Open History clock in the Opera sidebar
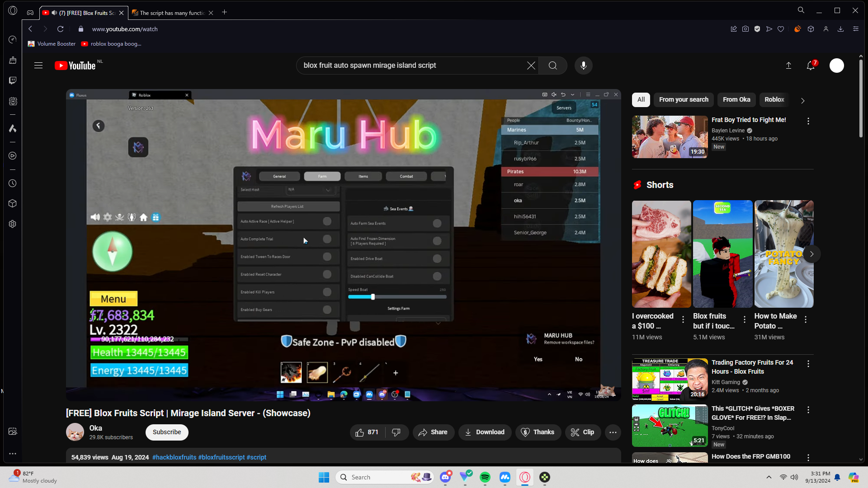Viewport: 868px width, 488px height. [x=13, y=183]
